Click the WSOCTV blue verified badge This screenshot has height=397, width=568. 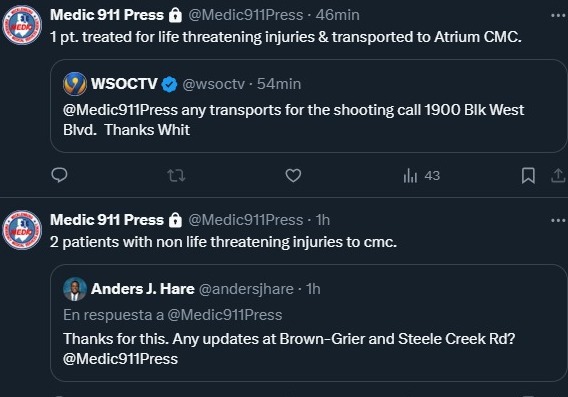169,84
